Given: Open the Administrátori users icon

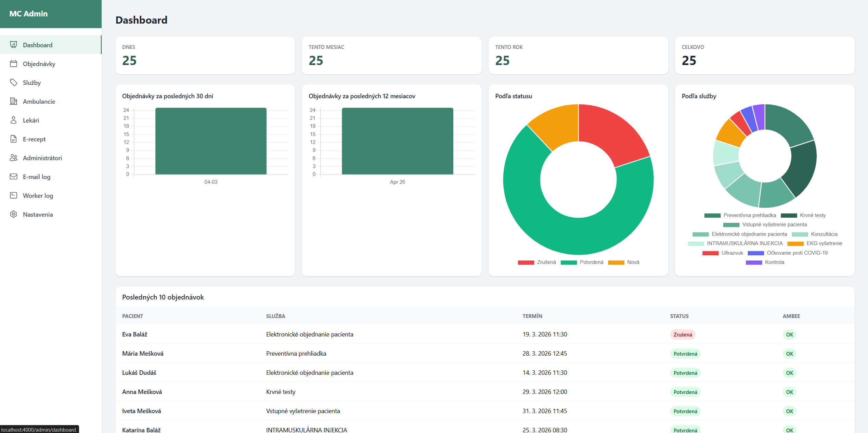Looking at the screenshot, I should point(14,158).
